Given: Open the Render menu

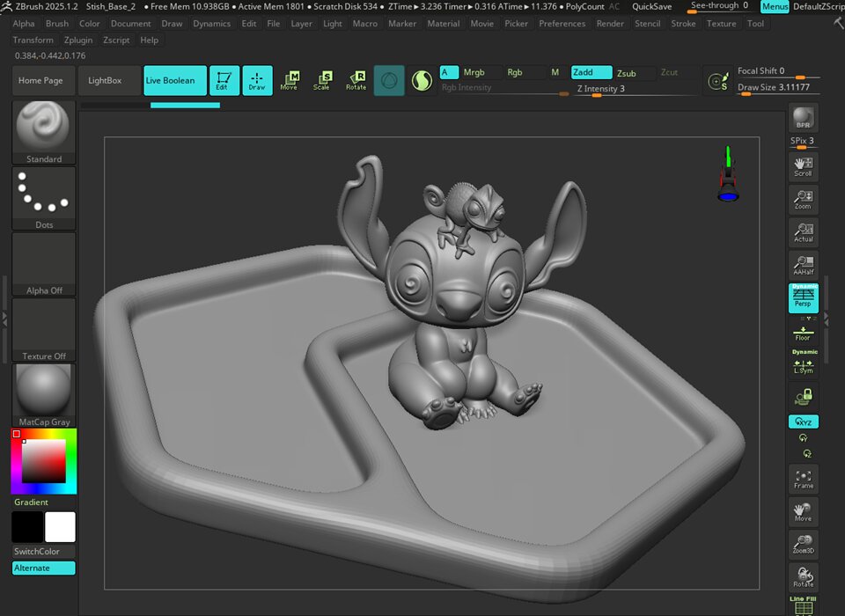Looking at the screenshot, I should click(610, 24).
